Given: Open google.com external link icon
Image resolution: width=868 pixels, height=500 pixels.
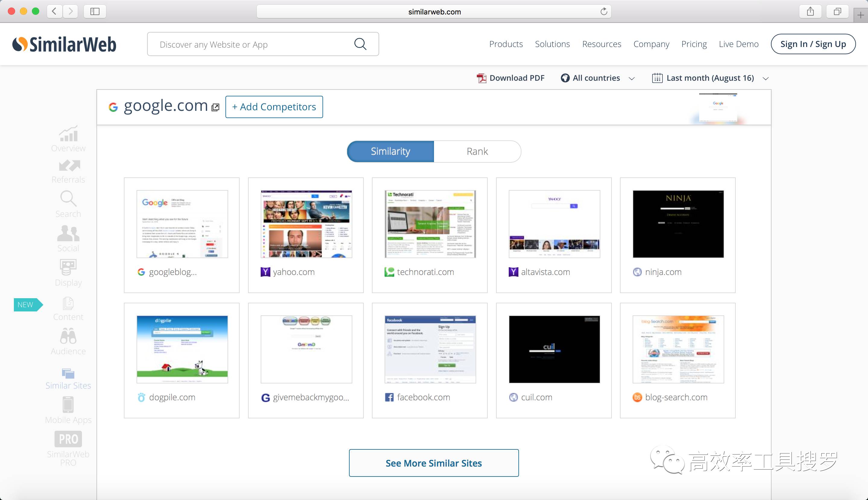Looking at the screenshot, I should click(x=215, y=108).
